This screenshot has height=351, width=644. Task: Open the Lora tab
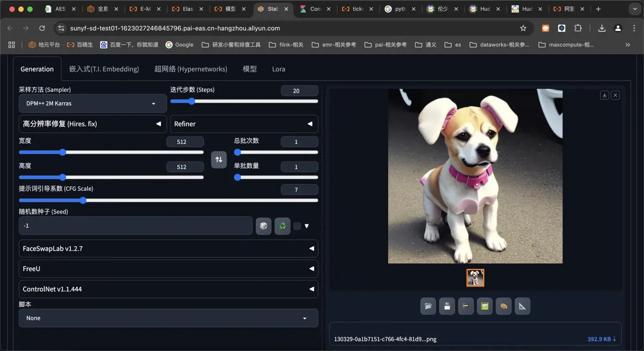279,69
